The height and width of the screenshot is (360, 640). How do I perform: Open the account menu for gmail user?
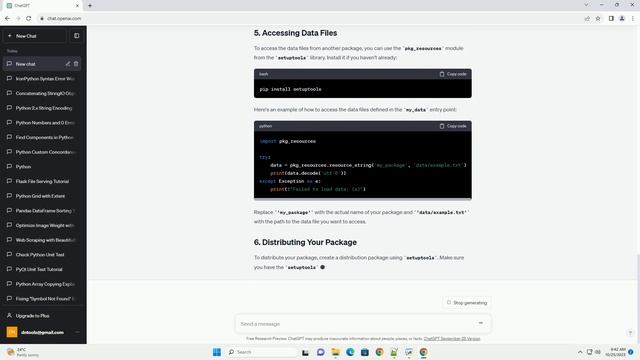(x=43, y=332)
